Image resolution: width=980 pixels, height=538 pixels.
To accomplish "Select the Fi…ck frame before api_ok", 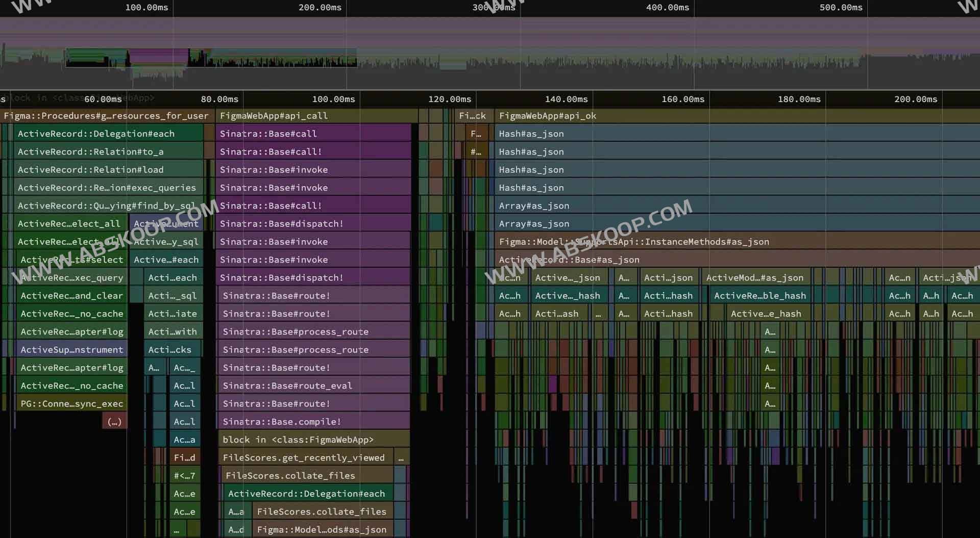I will [x=472, y=116].
